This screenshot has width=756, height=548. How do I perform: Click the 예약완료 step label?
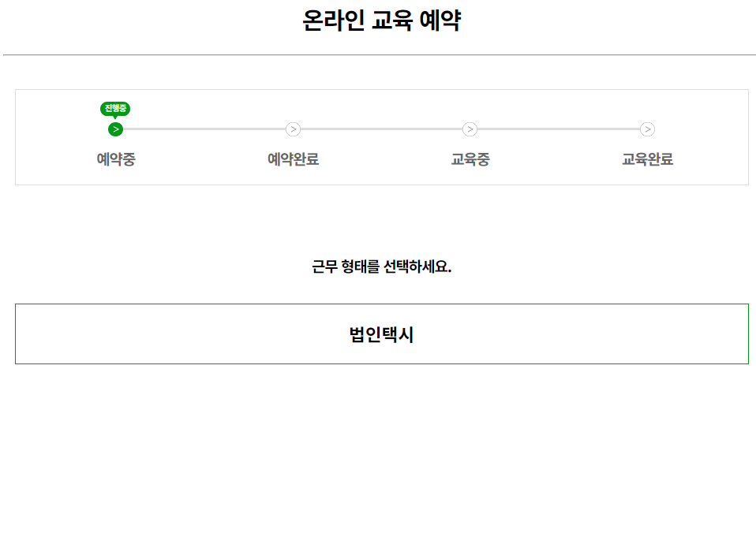(293, 159)
